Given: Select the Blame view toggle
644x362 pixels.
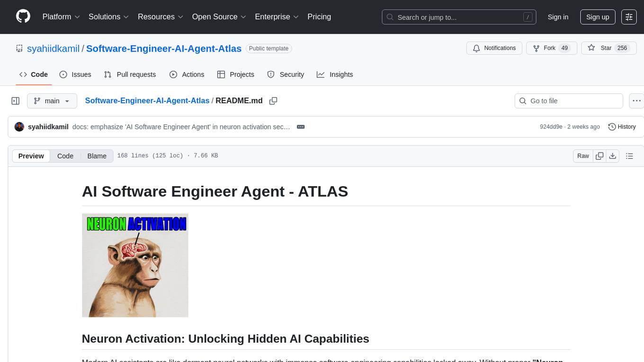Looking at the screenshot, I should click(x=97, y=156).
